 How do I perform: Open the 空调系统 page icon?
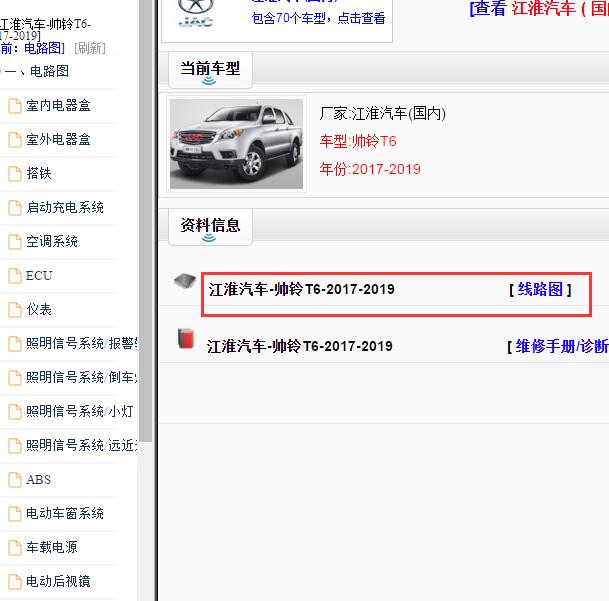click(x=15, y=242)
